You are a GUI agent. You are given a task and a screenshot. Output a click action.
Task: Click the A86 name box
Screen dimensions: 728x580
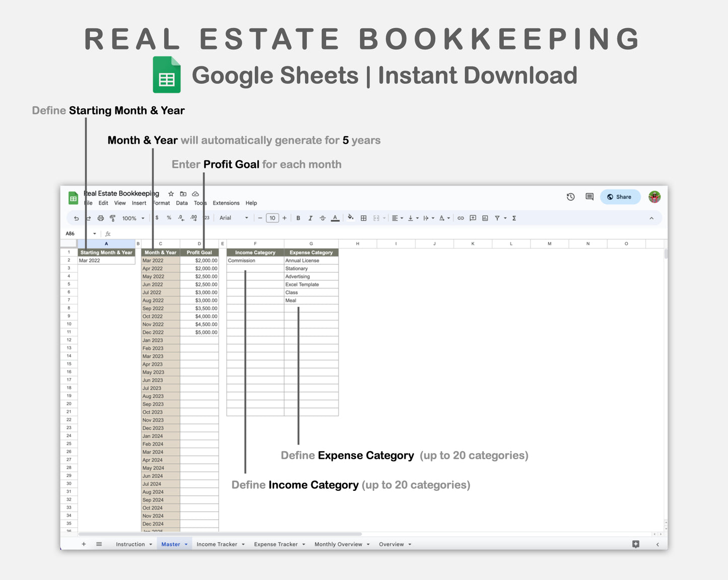[71, 233]
